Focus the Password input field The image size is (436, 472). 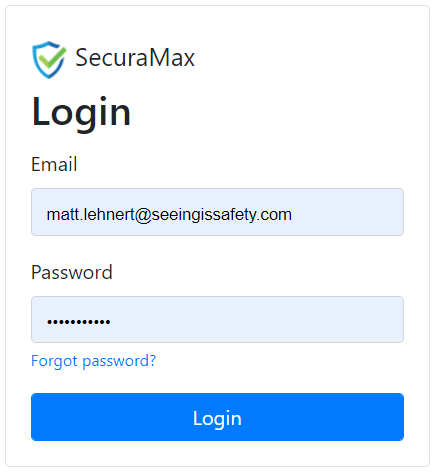(217, 319)
